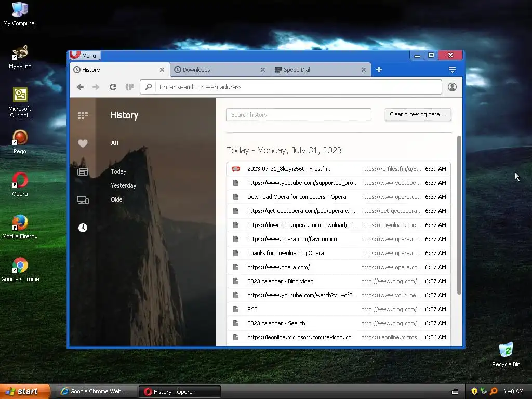Screen dimensions: 532x399
Task: Select the Mozilla Firefox desktop icon
Action: point(20,228)
